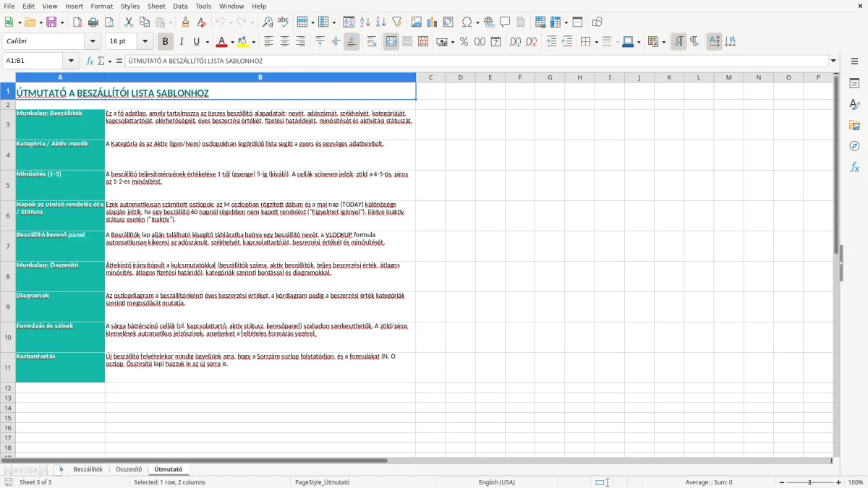Image resolution: width=868 pixels, height=488 pixels.
Task: Open background color dropdown arrow
Action: tap(253, 42)
